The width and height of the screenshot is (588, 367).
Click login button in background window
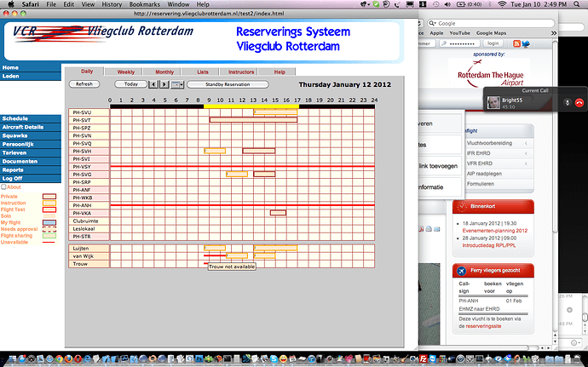point(493,43)
